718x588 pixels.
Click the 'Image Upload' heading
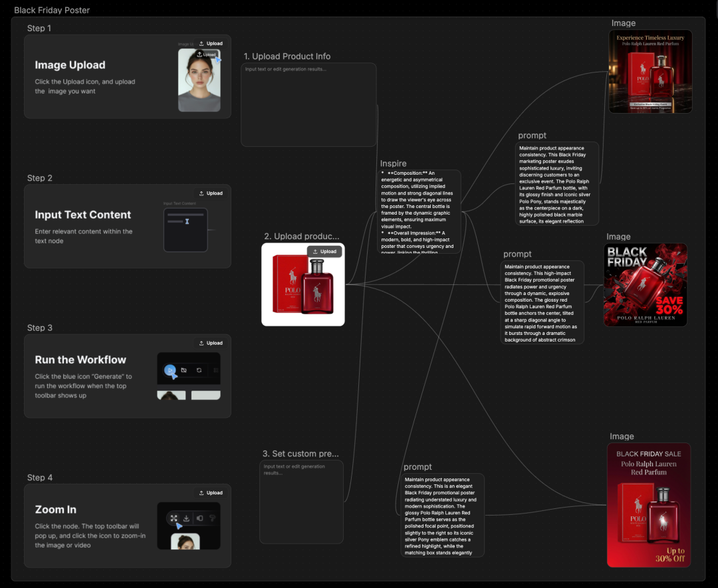click(x=70, y=65)
